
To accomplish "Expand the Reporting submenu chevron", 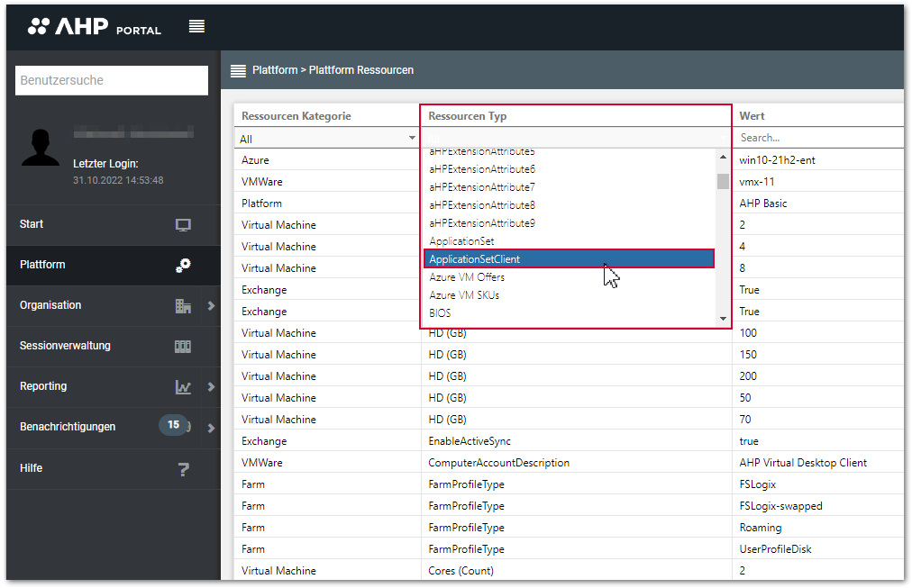I will 211,387.
